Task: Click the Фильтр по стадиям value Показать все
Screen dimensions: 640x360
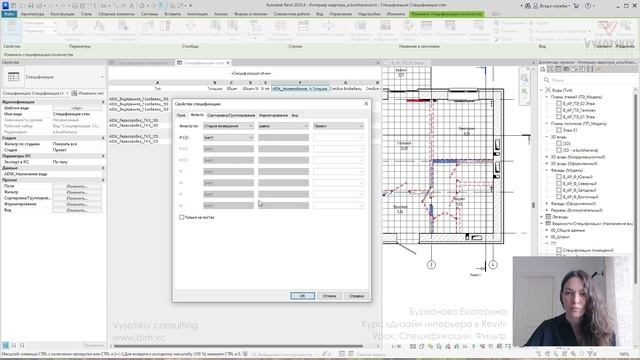Action: point(77,144)
